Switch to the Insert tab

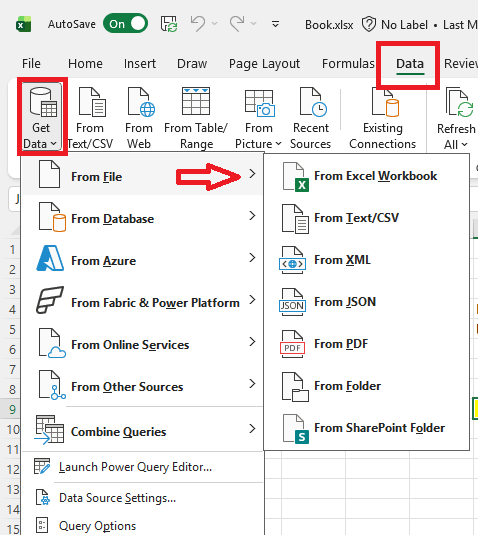140,63
